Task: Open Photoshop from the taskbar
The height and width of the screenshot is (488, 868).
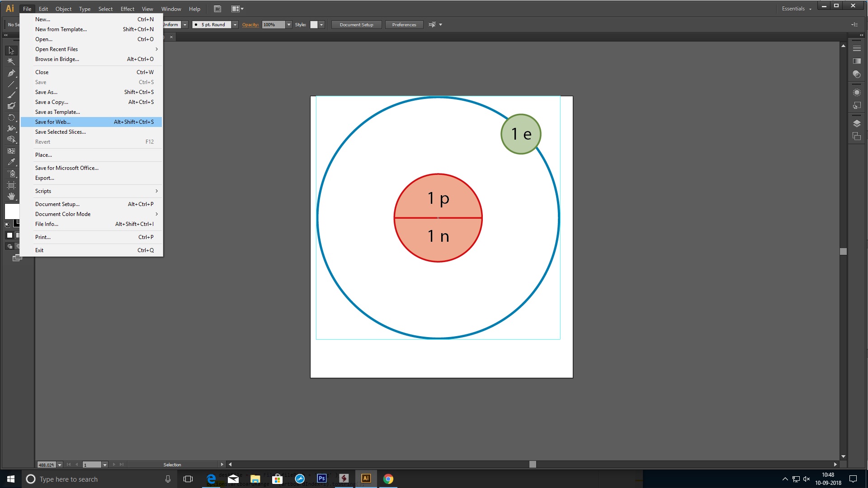Action: pyautogui.click(x=321, y=479)
